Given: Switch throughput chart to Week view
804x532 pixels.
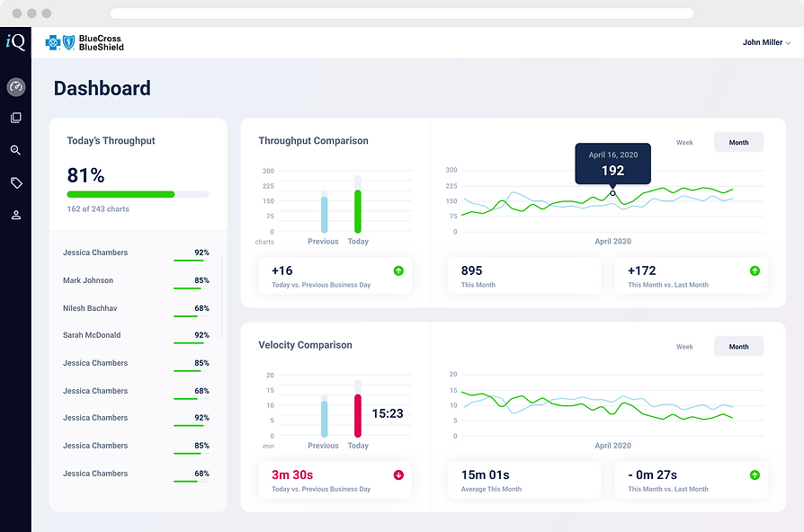Looking at the screenshot, I should tap(684, 142).
